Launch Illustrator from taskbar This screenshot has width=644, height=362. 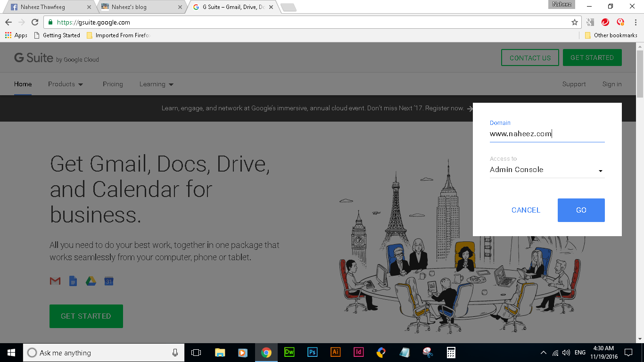tap(336, 353)
